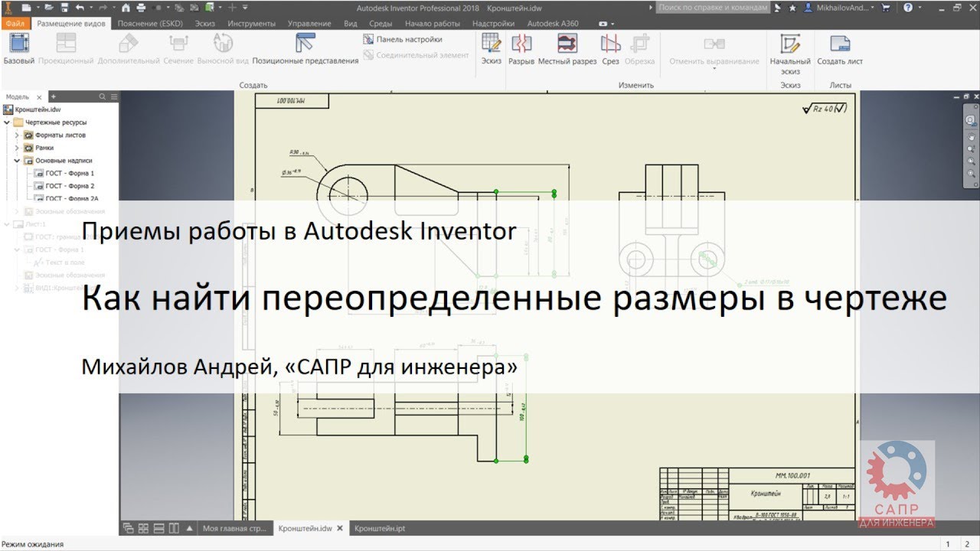Open browser search magnifier icon
Screen dimensions: 980x551
[102, 97]
